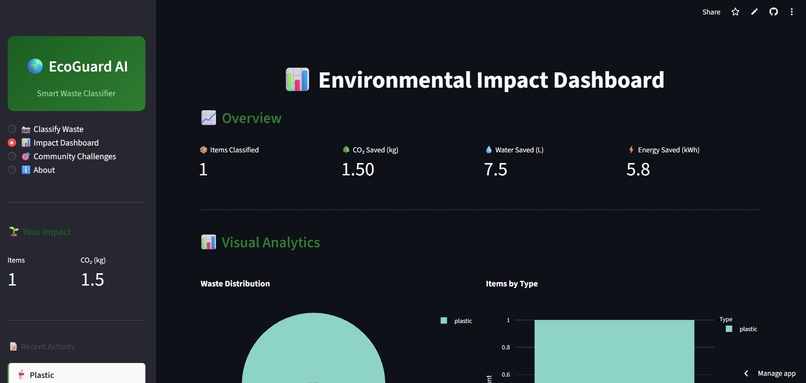The height and width of the screenshot is (383, 806).
Task: Select the Impact Dashboard radio option
Action: pyautogui.click(x=12, y=143)
